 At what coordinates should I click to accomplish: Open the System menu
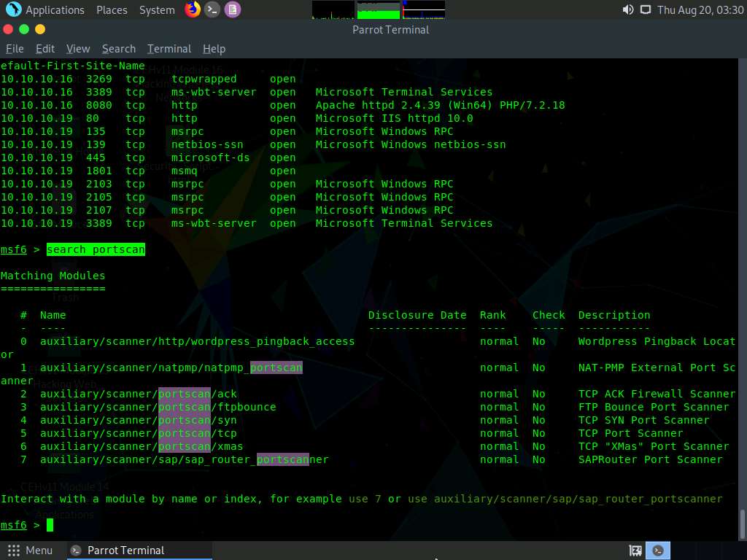tap(158, 10)
